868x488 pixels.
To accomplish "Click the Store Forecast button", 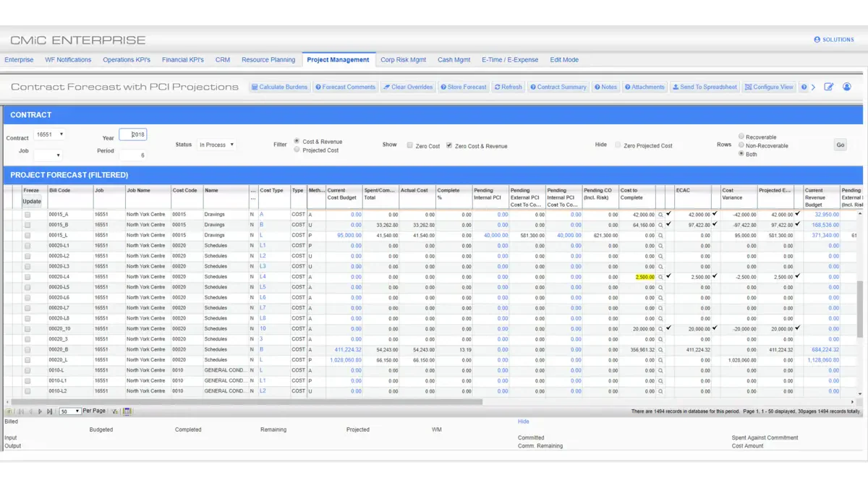I will coord(464,87).
